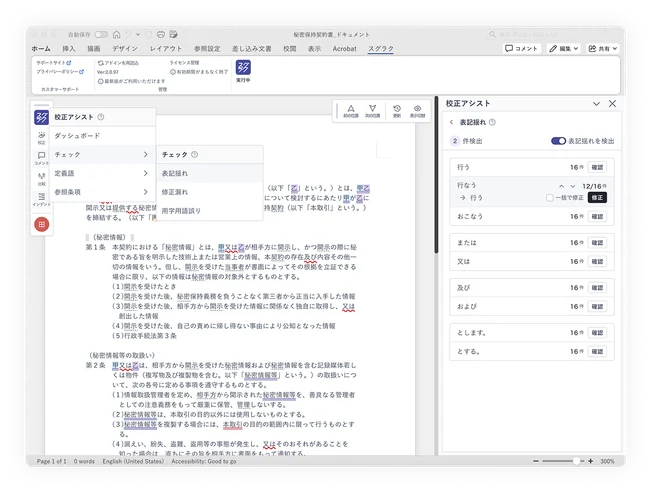Select 修正漏れ in the チェック submenu

[210, 192]
